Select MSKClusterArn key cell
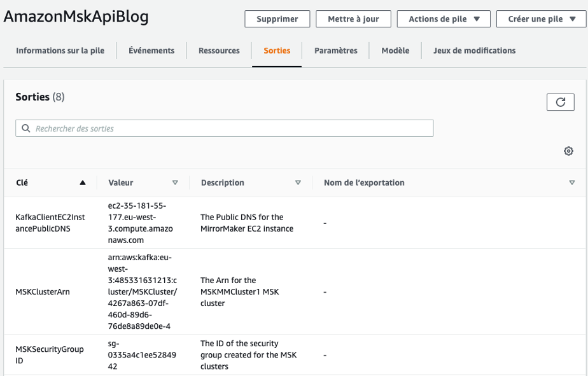Screen dimensions: 588x376 43,291
